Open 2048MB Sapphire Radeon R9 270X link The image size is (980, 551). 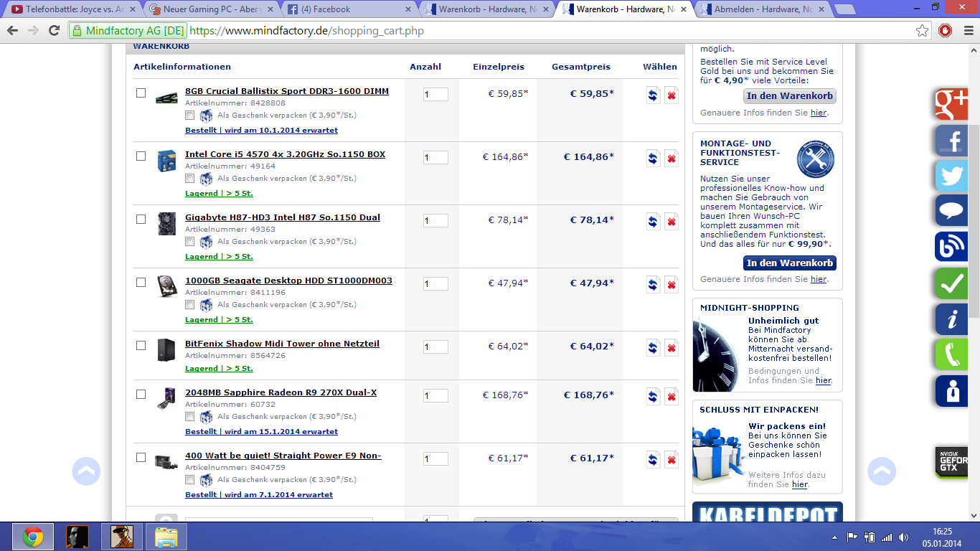pyautogui.click(x=281, y=392)
